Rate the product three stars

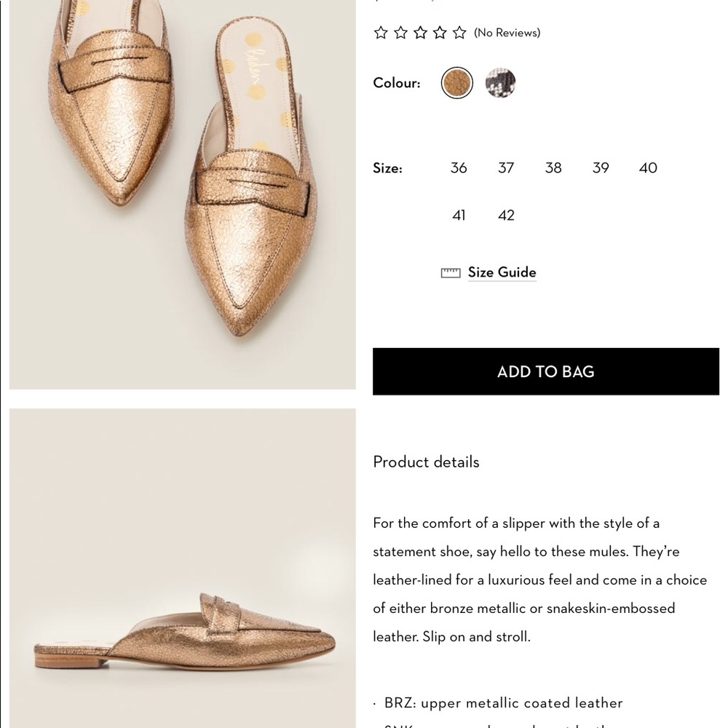click(419, 32)
